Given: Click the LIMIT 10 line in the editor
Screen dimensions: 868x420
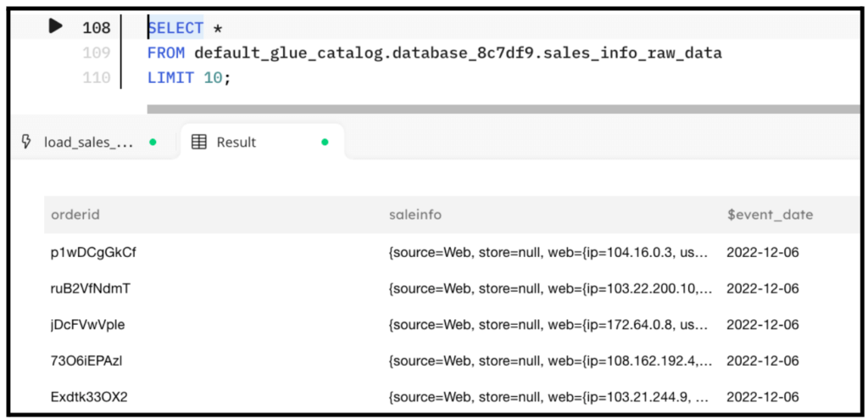Looking at the screenshot, I should (x=189, y=78).
